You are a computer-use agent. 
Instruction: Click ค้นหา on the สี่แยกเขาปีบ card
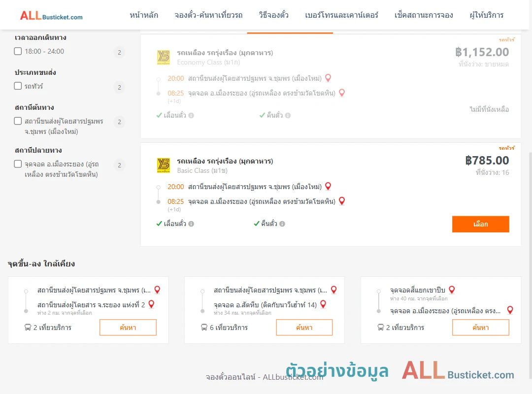point(480,328)
